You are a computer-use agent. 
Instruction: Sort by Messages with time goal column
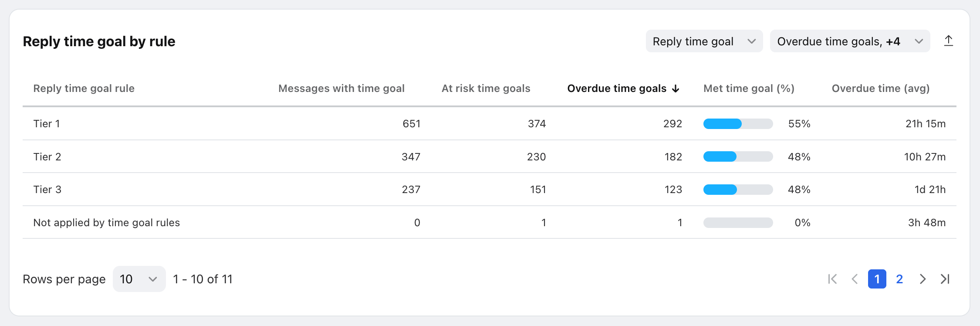click(x=341, y=88)
